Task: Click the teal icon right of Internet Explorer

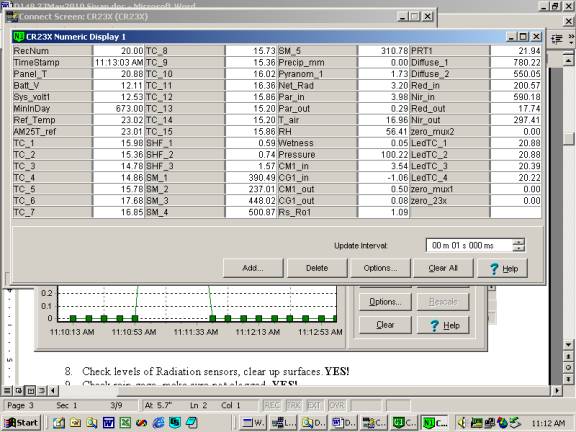Action: click(x=175, y=423)
